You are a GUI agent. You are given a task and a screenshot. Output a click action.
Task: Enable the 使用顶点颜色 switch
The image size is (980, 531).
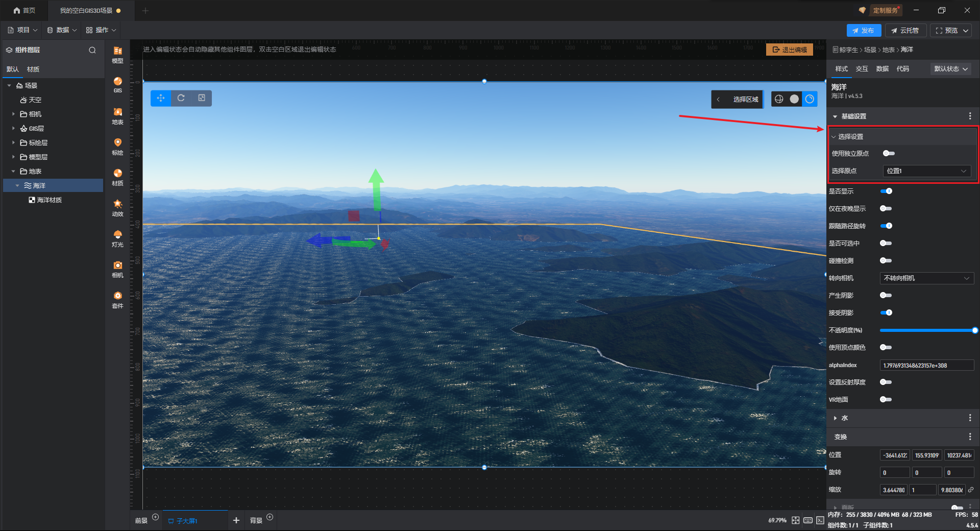(x=886, y=347)
